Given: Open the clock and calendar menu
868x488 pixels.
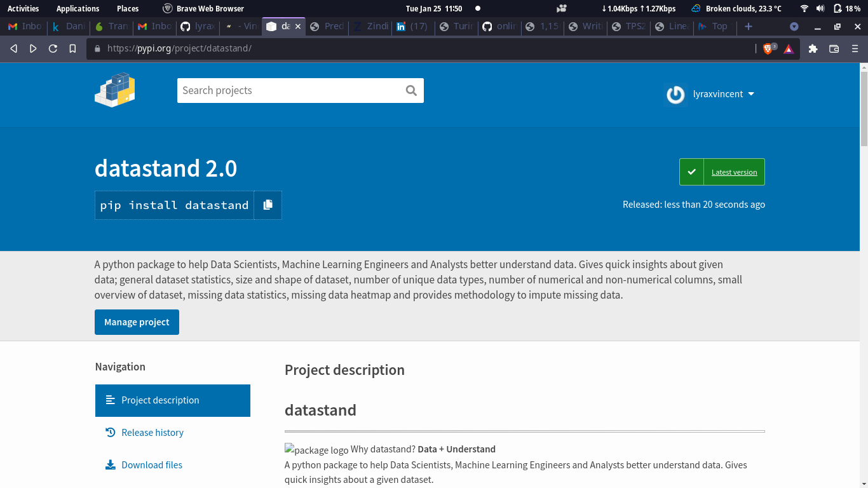Looking at the screenshot, I should click(x=434, y=8).
